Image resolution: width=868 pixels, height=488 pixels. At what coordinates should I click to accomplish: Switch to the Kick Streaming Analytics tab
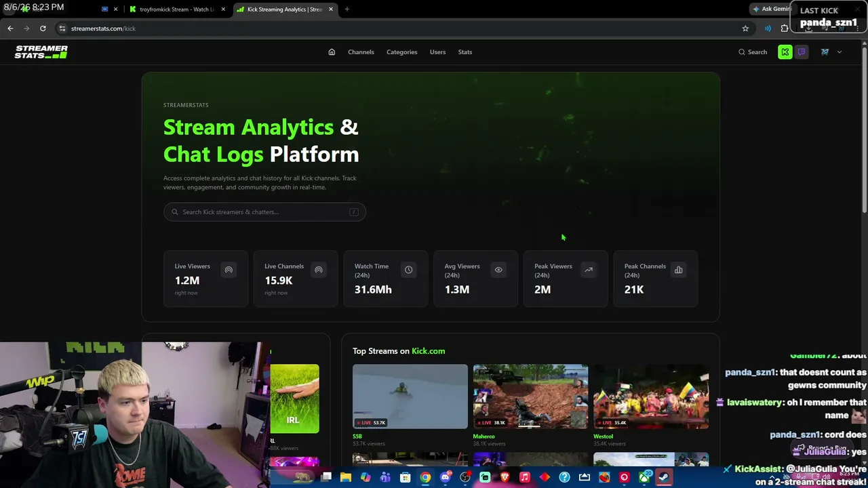coord(285,9)
